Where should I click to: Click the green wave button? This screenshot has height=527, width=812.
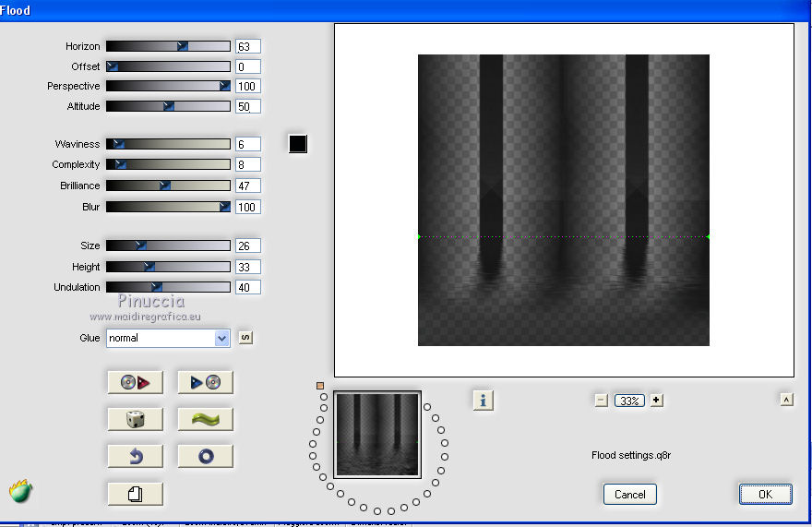pyautogui.click(x=206, y=419)
